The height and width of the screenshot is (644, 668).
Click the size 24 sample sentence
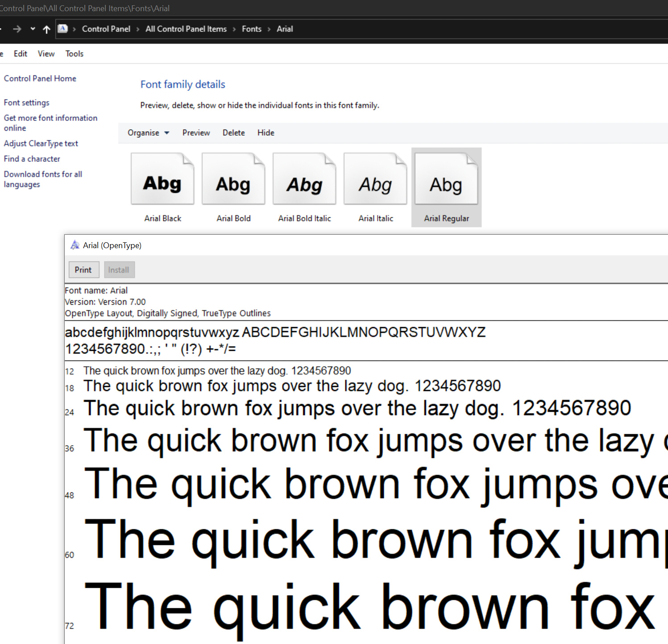[x=357, y=408]
